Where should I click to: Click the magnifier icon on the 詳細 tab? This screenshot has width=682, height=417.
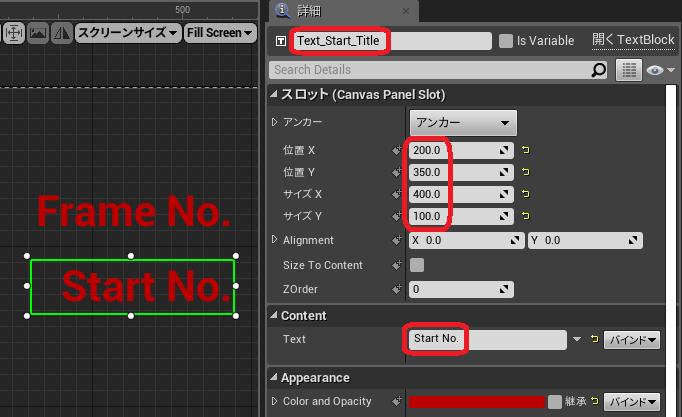[x=283, y=10]
